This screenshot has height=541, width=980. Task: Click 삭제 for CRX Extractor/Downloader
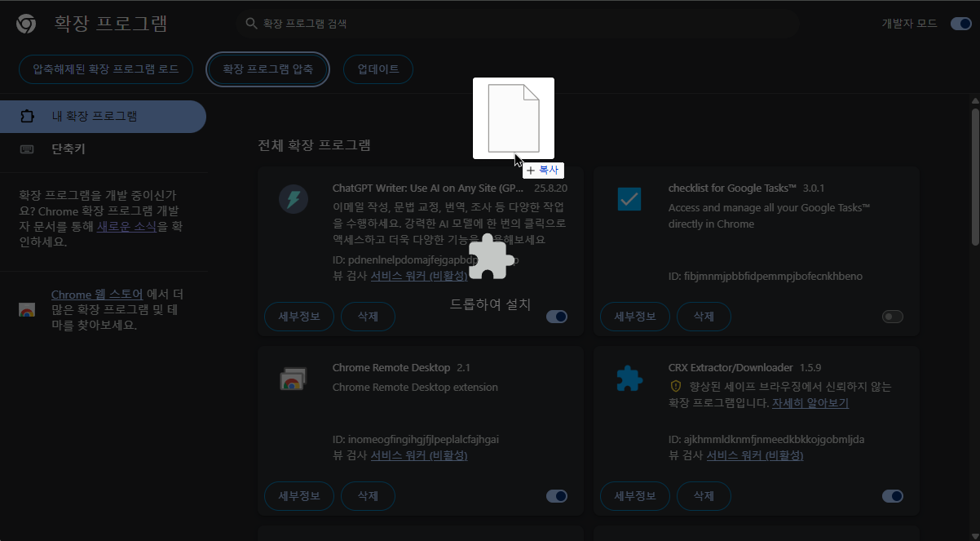click(704, 496)
